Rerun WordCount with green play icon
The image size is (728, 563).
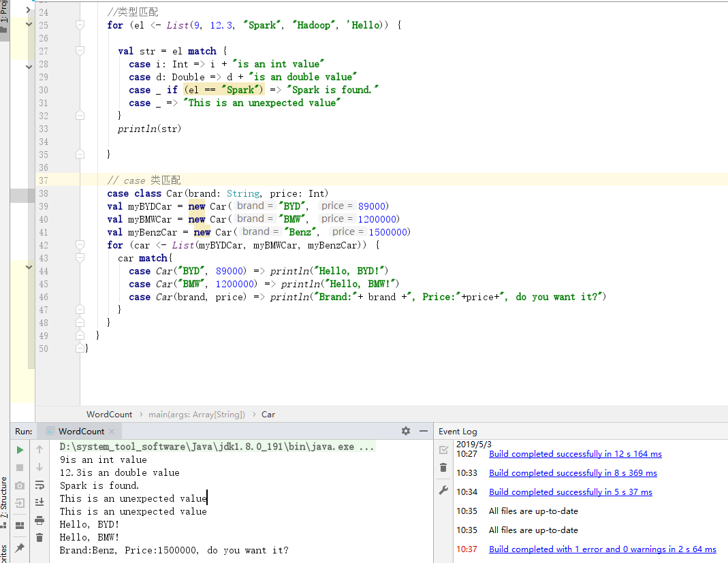[20, 450]
